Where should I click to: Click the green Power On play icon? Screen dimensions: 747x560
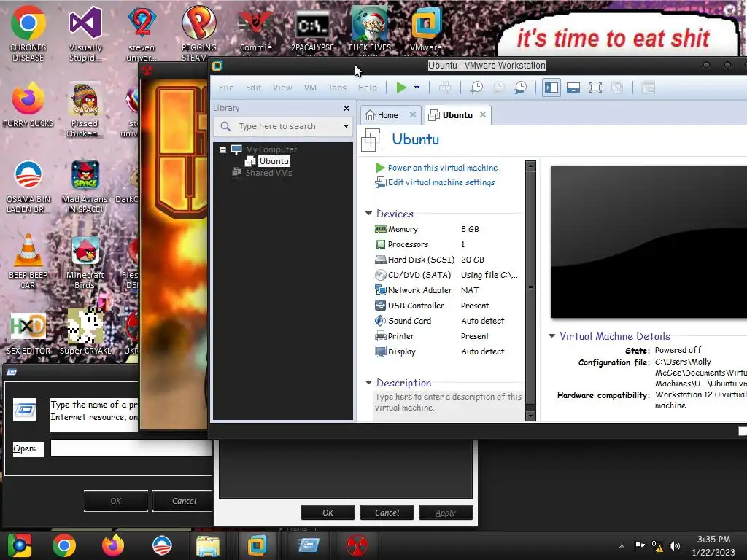pos(401,87)
